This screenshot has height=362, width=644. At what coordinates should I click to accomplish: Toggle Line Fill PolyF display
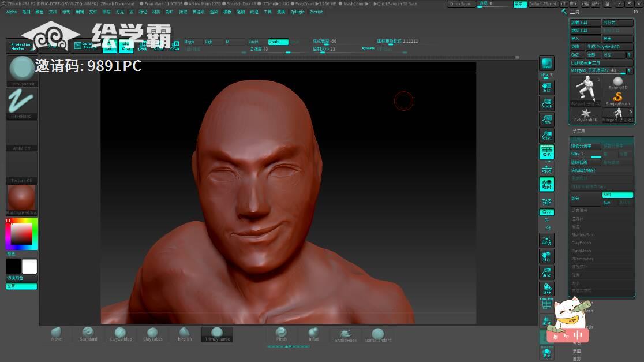[546, 304]
